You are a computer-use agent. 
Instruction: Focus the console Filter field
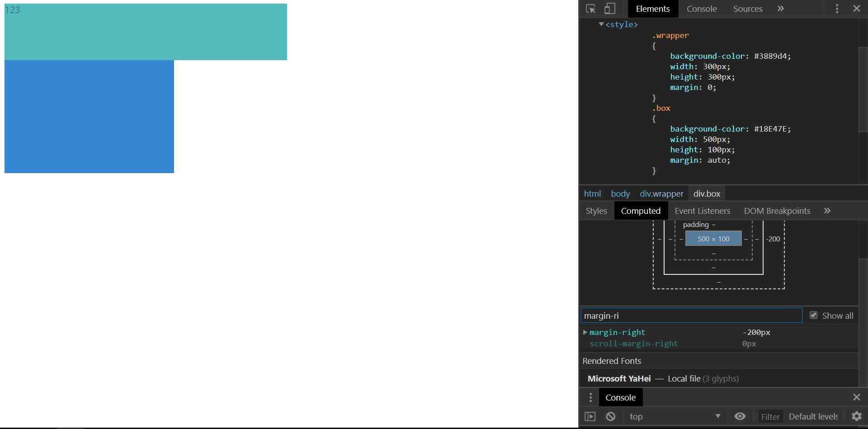coord(770,417)
